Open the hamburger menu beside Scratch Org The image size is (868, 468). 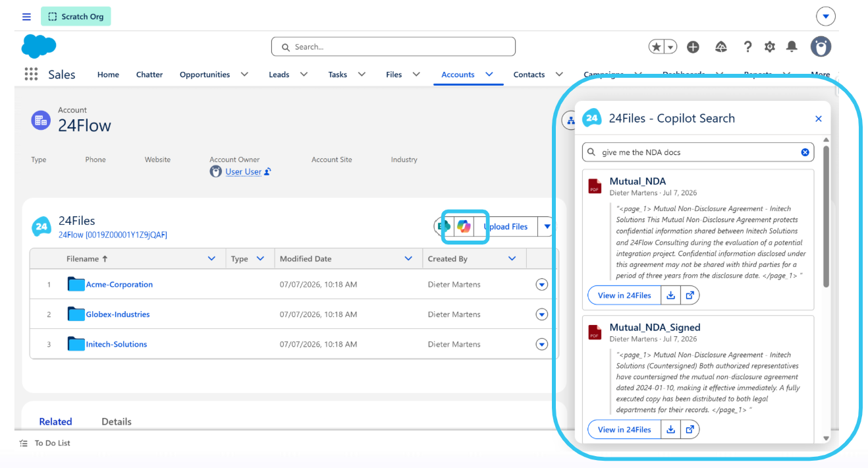tap(26, 16)
